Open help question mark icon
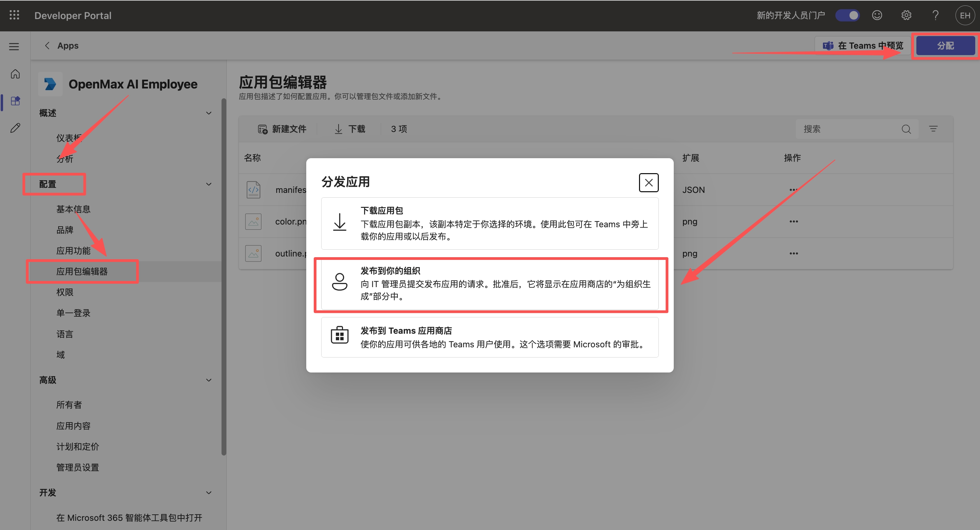This screenshot has width=980, height=530. point(935,15)
